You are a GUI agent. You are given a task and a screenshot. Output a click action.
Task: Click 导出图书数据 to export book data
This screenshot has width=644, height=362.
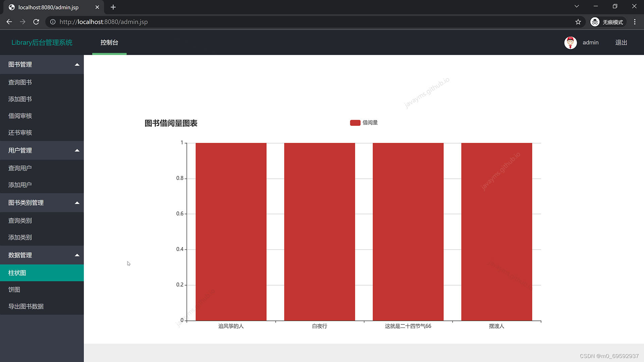(26, 306)
